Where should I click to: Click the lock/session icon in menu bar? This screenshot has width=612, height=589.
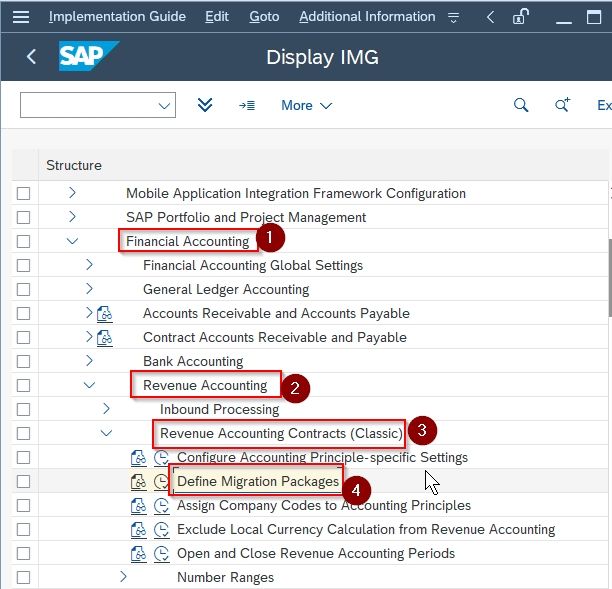(520, 16)
